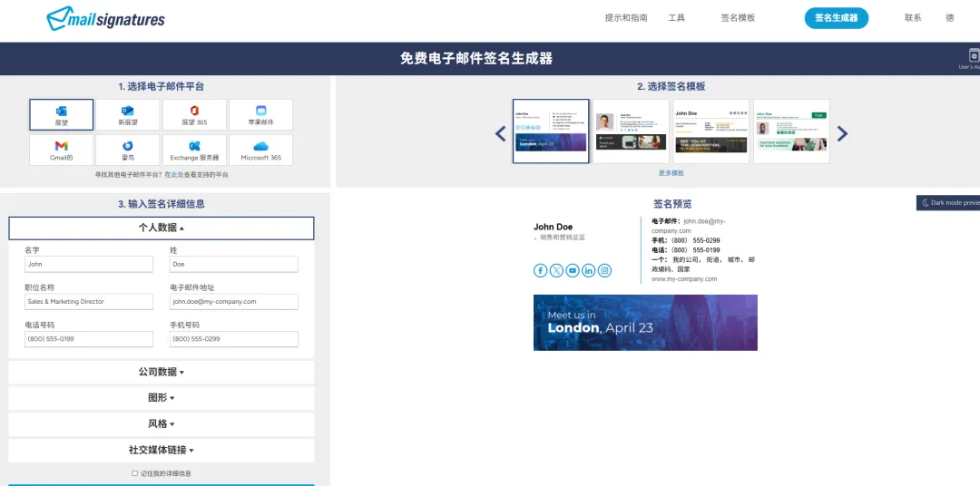
Task: Click the LinkedIn icon in signature preview
Action: click(588, 270)
